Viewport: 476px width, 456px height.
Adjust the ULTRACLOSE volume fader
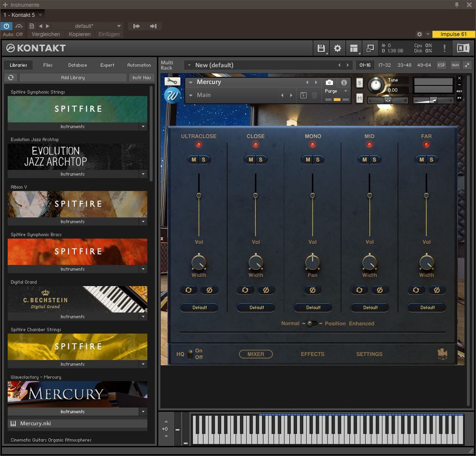click(x=198, y=195)
